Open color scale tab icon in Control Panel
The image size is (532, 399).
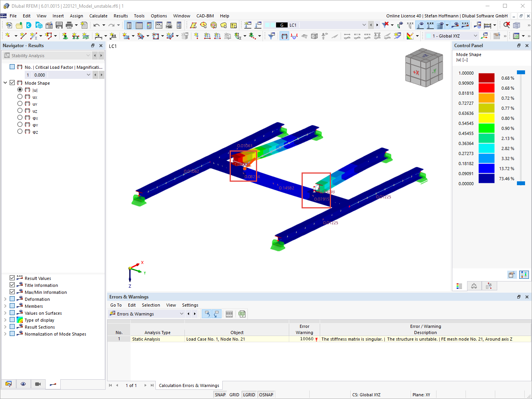pos(459,286)
